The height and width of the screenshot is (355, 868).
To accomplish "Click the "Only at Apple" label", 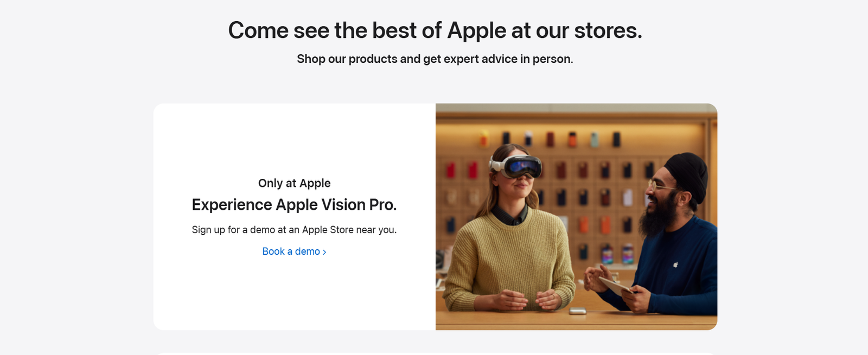I will pyautogui.click(x=294, y=183).
